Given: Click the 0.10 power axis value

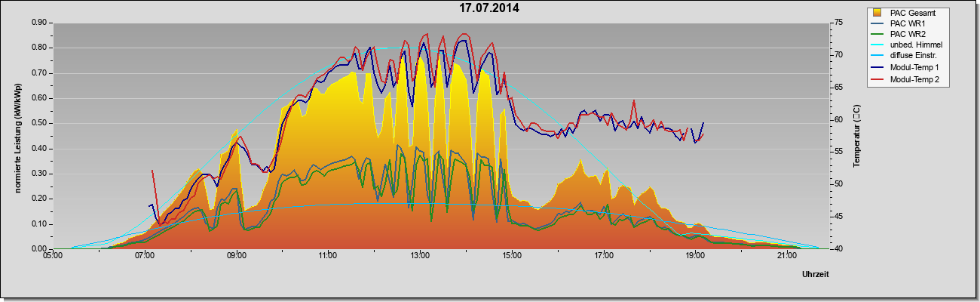Looking at the screenshot, I should coord(40,224).
